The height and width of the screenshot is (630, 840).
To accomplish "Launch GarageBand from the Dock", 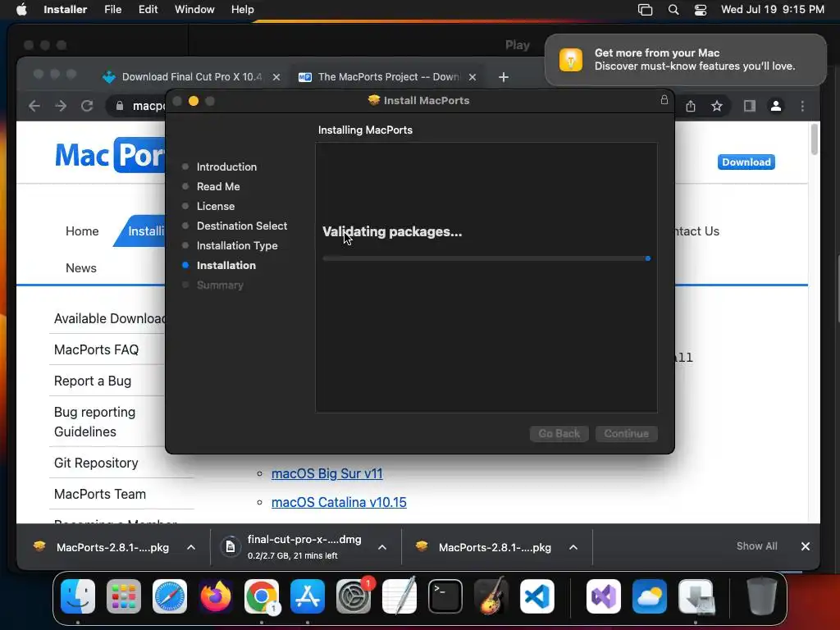I will pos(491,596).
